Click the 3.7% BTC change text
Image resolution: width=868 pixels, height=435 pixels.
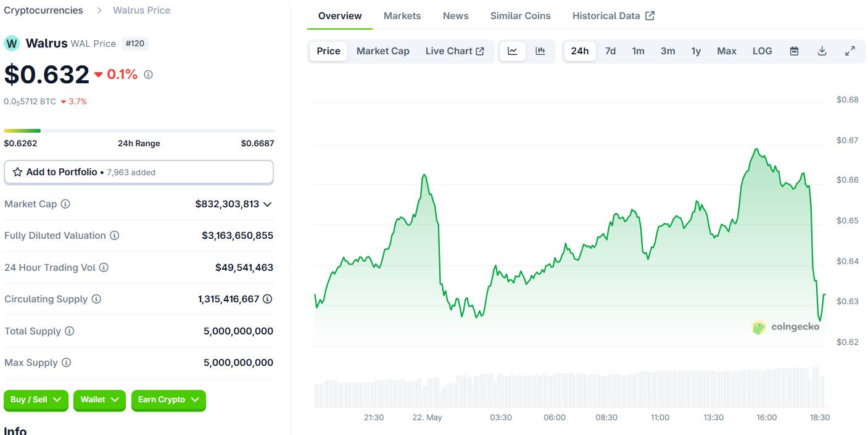coord(78,102)
